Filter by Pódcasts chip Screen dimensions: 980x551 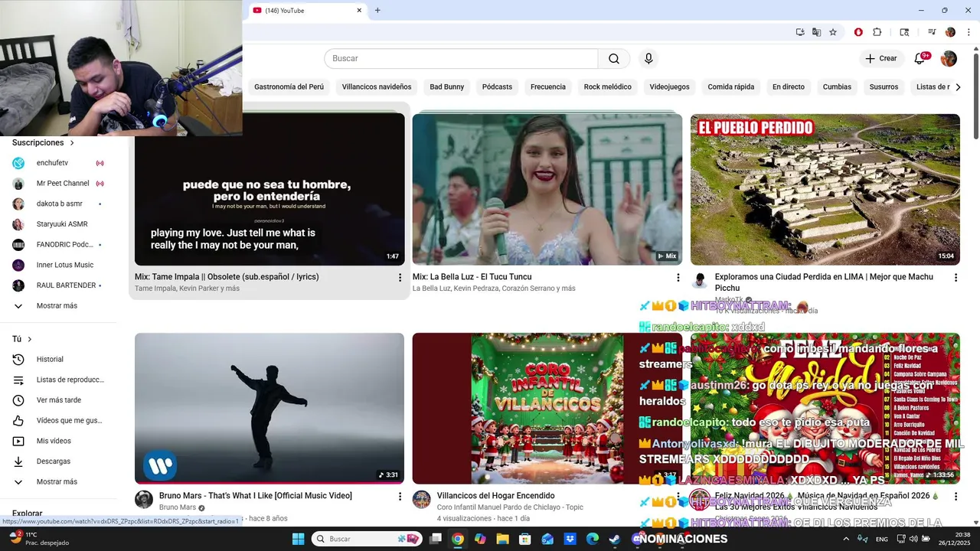497,87
